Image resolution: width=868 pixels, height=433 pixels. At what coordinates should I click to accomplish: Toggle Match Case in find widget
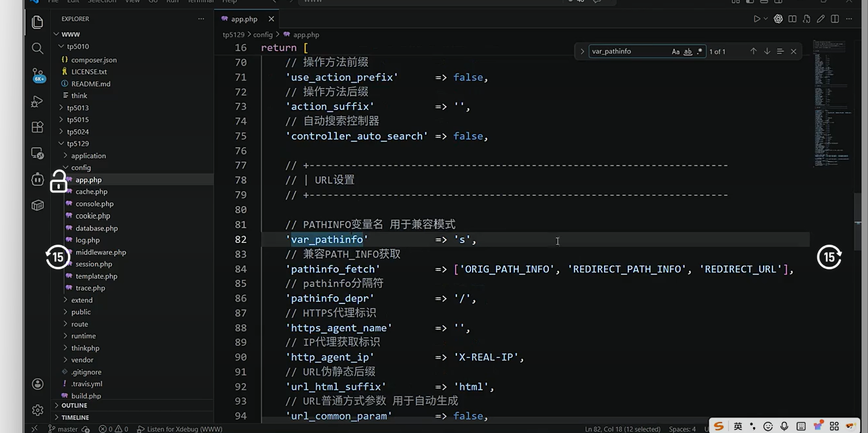(x=676, y=52)
